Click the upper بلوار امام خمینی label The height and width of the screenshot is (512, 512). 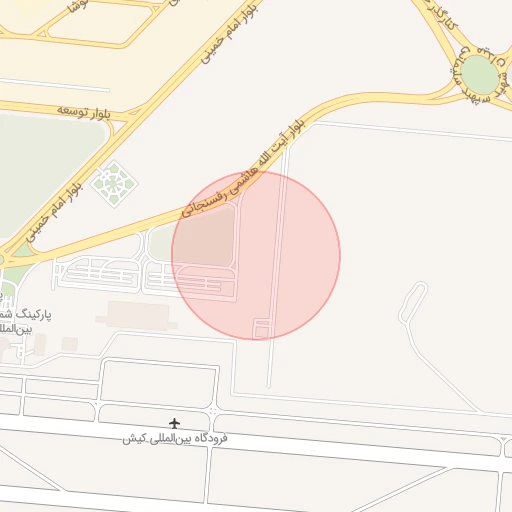click(230, 33)
